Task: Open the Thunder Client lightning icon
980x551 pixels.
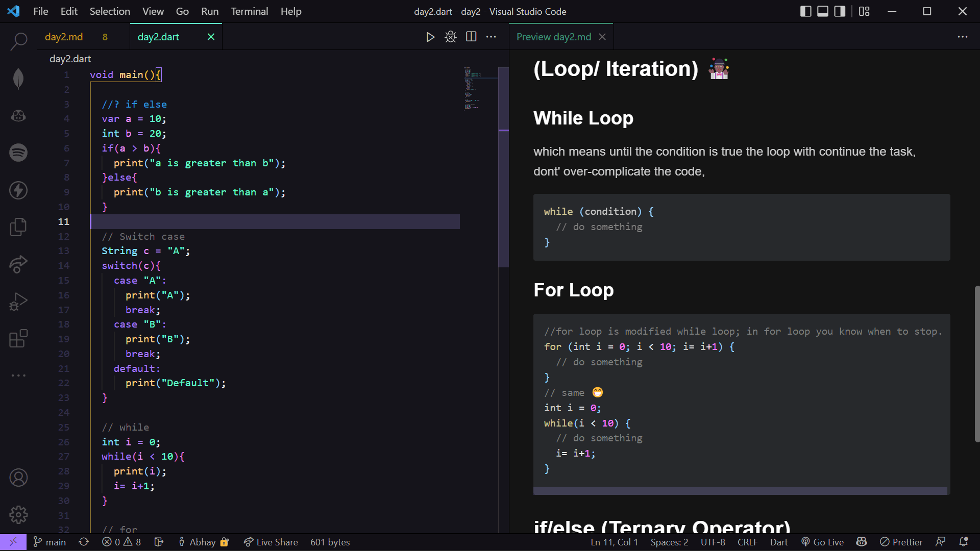Action: click(x=18, y=190)
